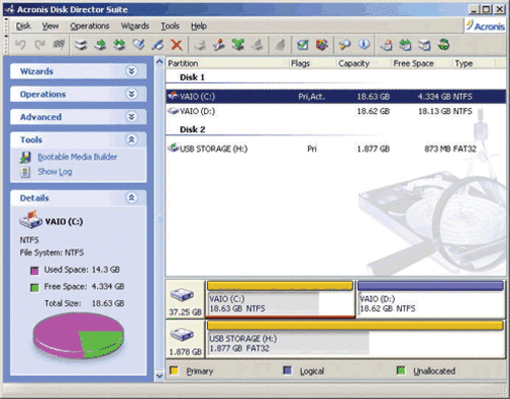Click the grayed disk icon after green split arrows

257,45
